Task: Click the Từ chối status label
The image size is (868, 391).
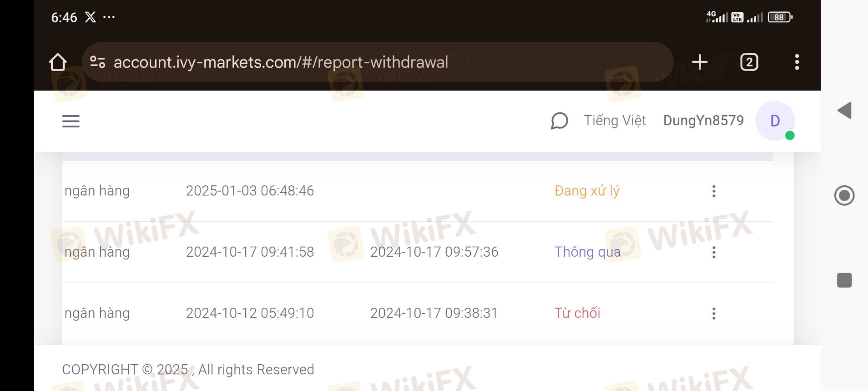Action: [577, 313]
